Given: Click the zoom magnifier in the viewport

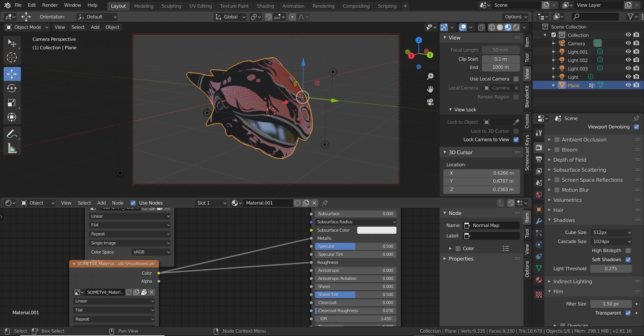Looking at the screenshot, I should 430,76.
